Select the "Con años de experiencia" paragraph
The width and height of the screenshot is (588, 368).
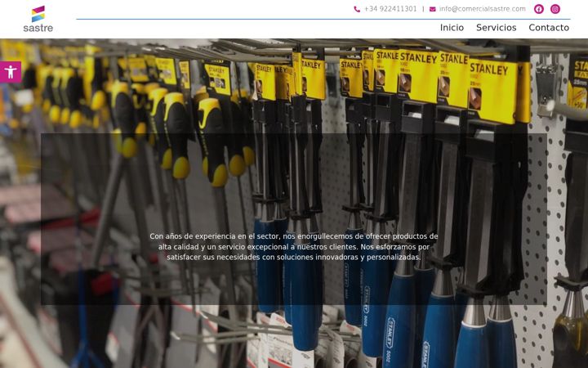294,247
